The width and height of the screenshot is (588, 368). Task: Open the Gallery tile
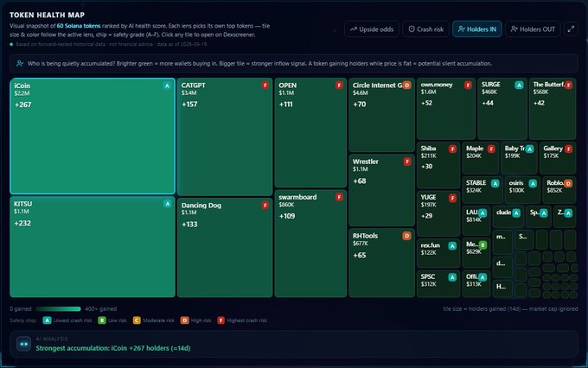point(558,157)
